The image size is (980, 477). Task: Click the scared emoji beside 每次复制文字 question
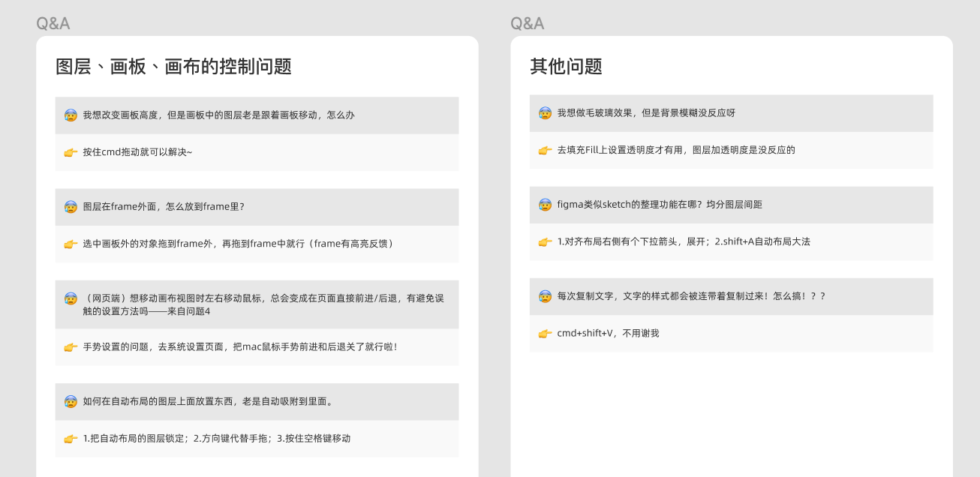coord(545,296)
